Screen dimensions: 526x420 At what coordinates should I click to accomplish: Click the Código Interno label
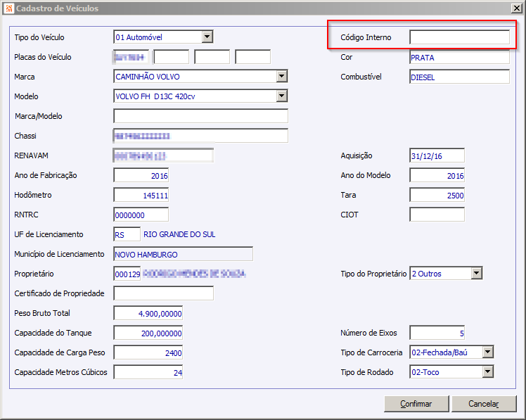[366, 37]
